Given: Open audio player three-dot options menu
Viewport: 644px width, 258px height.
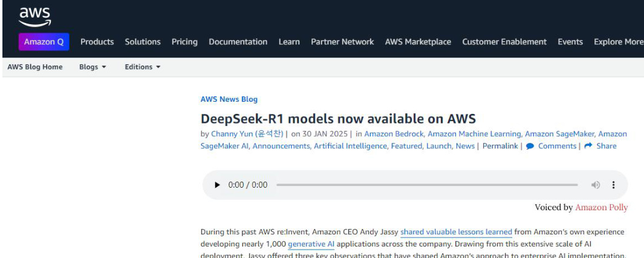Looking at the screenshot, I should click(x=613, y=185).
